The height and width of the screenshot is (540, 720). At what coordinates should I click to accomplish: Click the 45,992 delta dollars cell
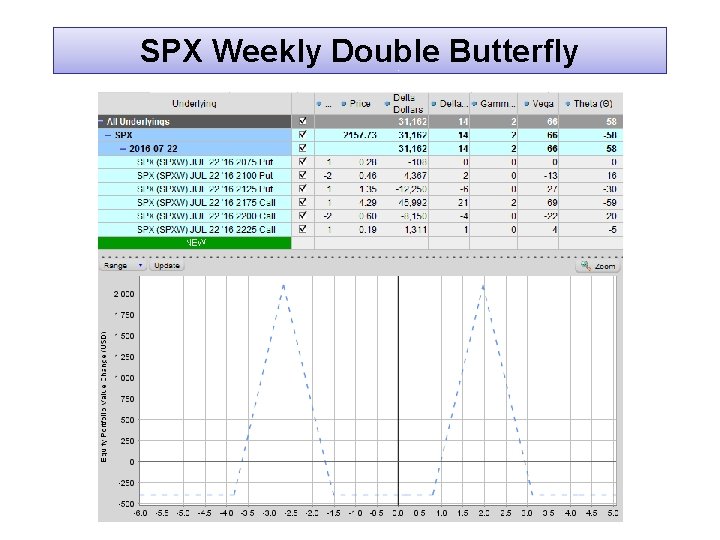(414, 202)
